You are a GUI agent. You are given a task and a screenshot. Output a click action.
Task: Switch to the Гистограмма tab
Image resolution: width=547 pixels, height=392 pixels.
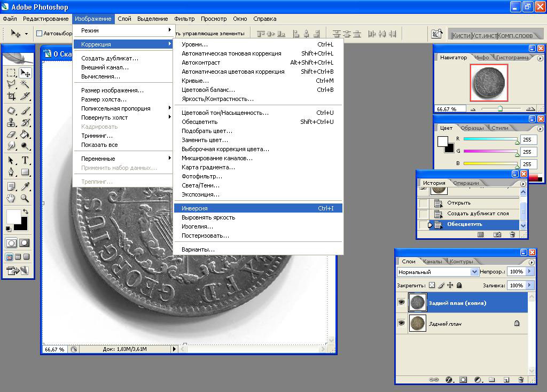[512, 58]
